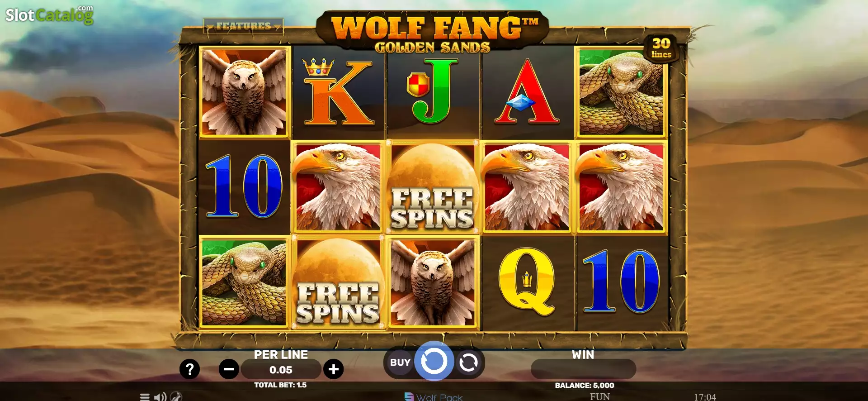Activate the autoplay circular arrows icon

tap(468, 363)
